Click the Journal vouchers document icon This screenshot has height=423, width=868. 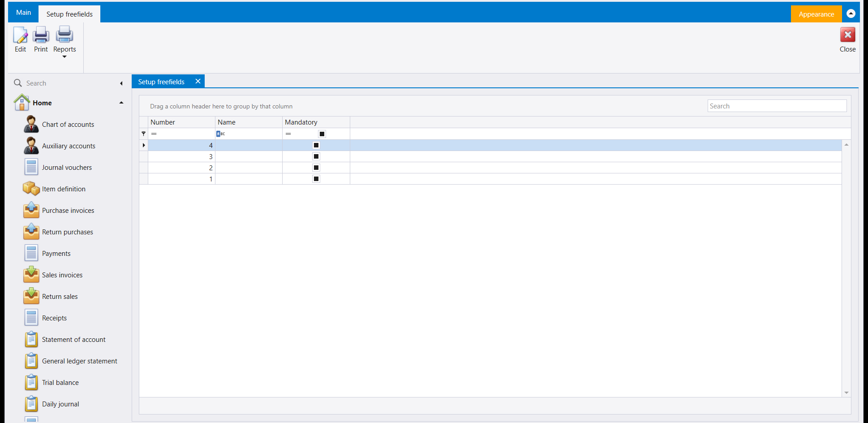click(x=31, y=167)
